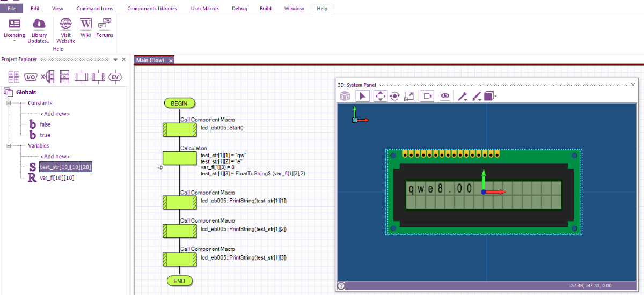Close the Project Explorer panel
This screenshot has width=644, height=295.
(123, 60)
